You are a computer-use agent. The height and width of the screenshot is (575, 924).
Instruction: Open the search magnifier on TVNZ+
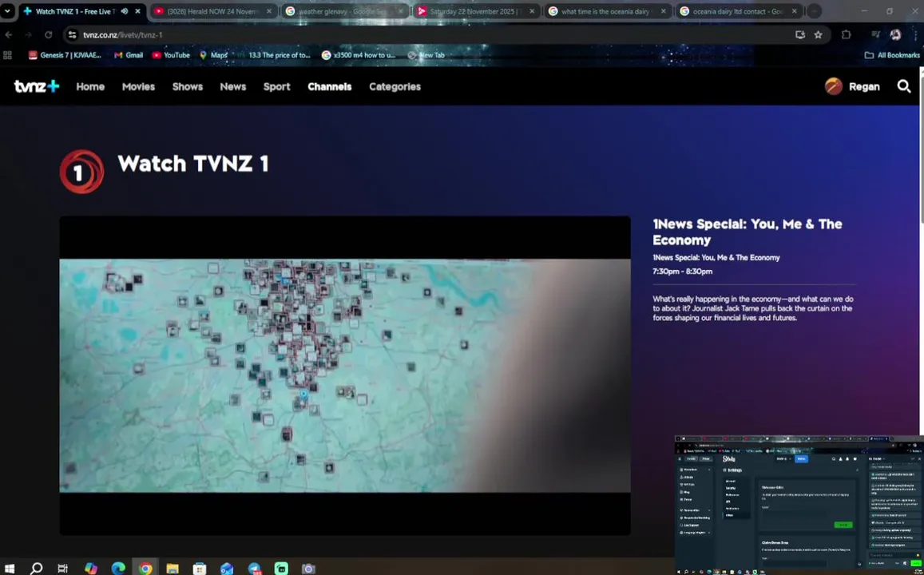[x=903, y=86]
